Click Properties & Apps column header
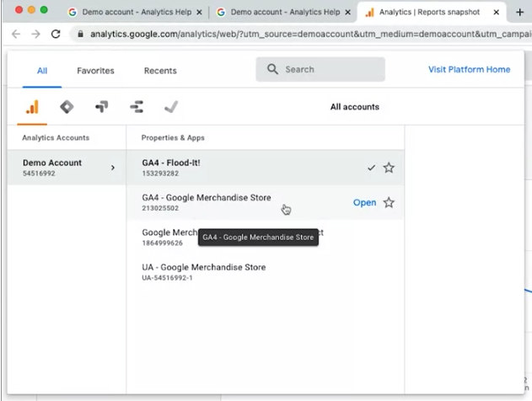Screen dimensions: 532x401 (173, 138)
